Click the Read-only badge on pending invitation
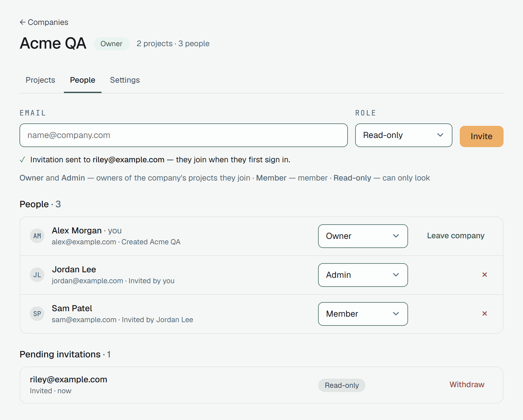The height and width of the screenshot is (420, 523). click(342, 385)
